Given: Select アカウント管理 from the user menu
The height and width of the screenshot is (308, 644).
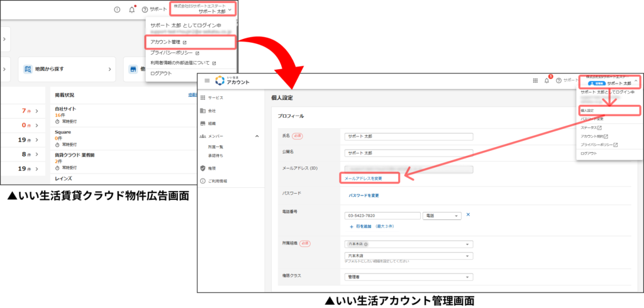Looking at the screenshot, I should [x=191, y=42].
